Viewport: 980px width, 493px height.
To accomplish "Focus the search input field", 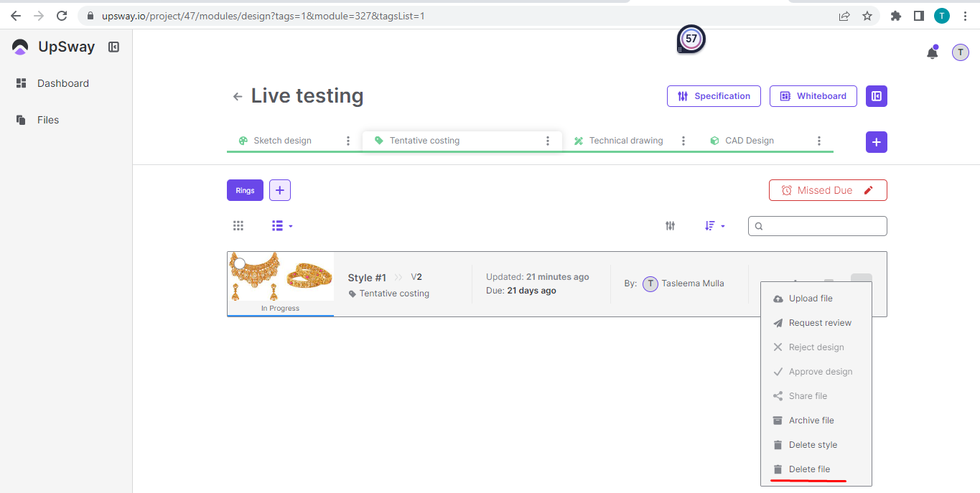I will (822, 226).
